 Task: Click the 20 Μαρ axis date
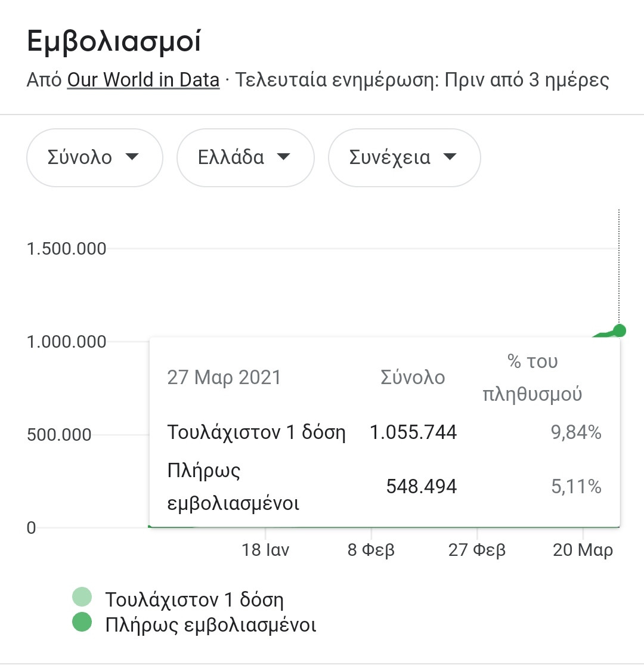pyautogui.click(x=583, y=549)
